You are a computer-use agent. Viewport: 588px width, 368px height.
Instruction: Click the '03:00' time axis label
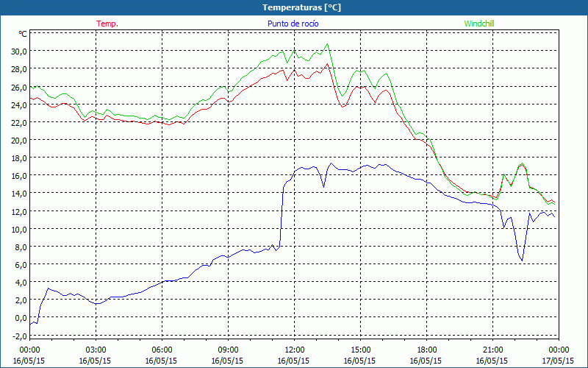(x=96, y=350)
